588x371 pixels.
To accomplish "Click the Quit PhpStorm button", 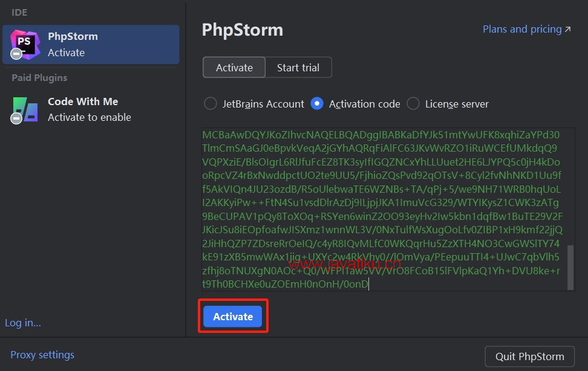I will tap(529, 356).
